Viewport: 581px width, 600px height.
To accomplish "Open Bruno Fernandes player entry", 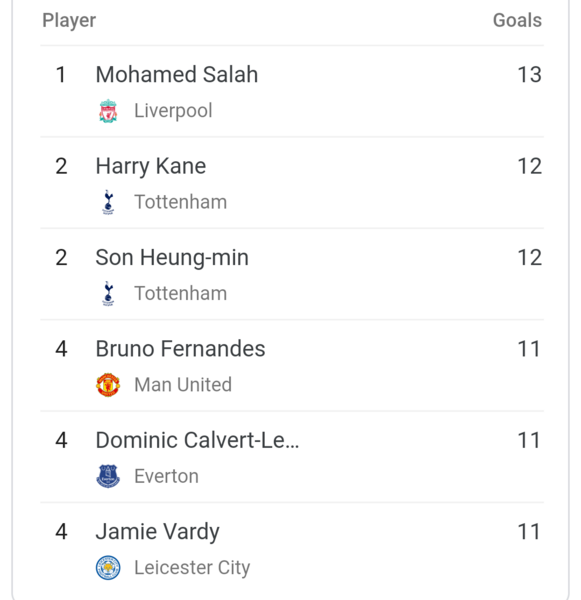I will [180, 349].
